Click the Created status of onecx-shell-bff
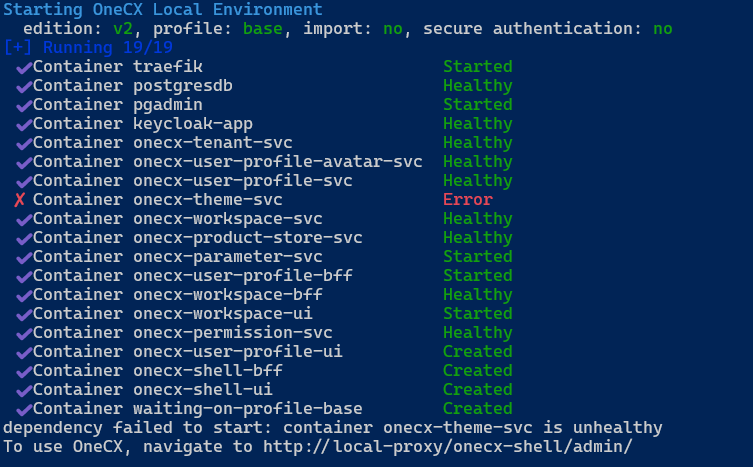 coord(478,371)
